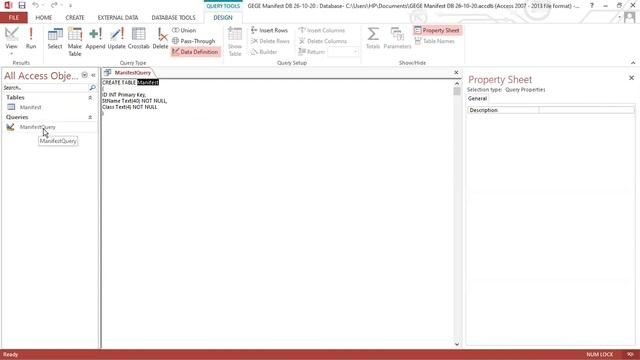Select the General tab in Property Sheet
This screenshot has height=360, width=640.
click(x=477, y=98)
